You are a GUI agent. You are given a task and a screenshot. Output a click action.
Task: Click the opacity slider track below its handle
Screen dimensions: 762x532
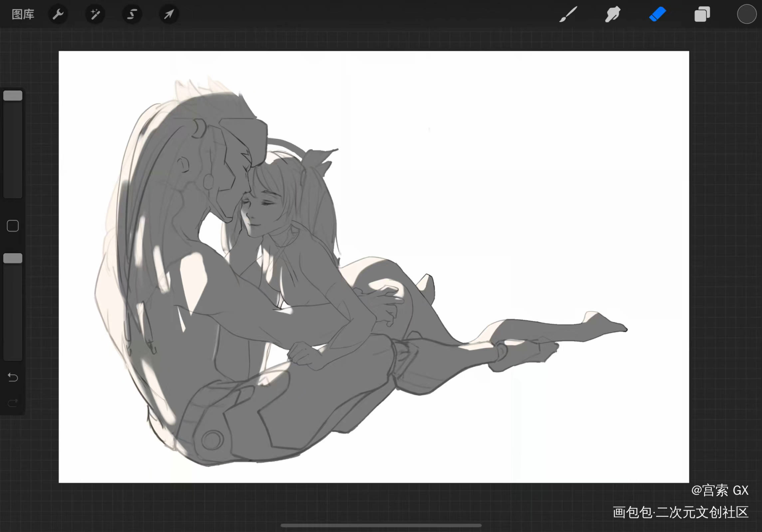pos(13,312)
